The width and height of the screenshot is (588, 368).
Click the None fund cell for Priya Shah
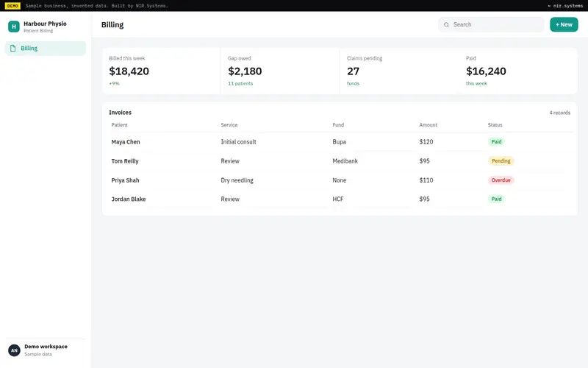(339, 180)
